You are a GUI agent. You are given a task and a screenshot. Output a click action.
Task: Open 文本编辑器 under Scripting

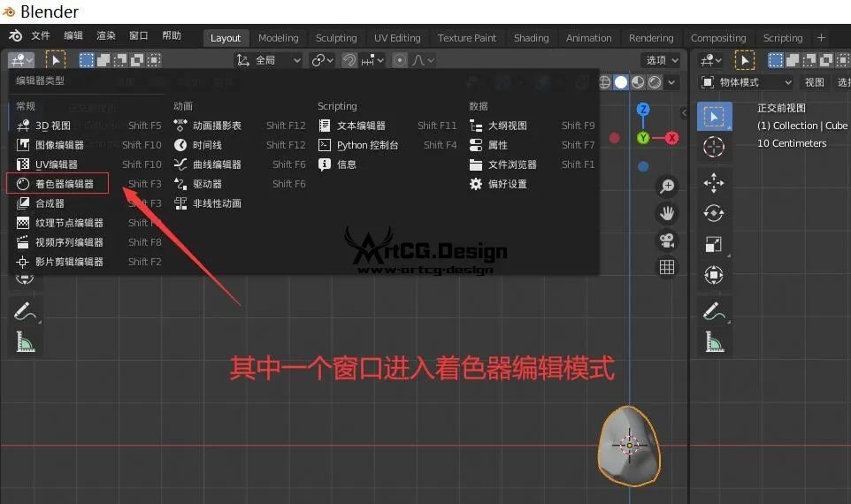point(387,126)
